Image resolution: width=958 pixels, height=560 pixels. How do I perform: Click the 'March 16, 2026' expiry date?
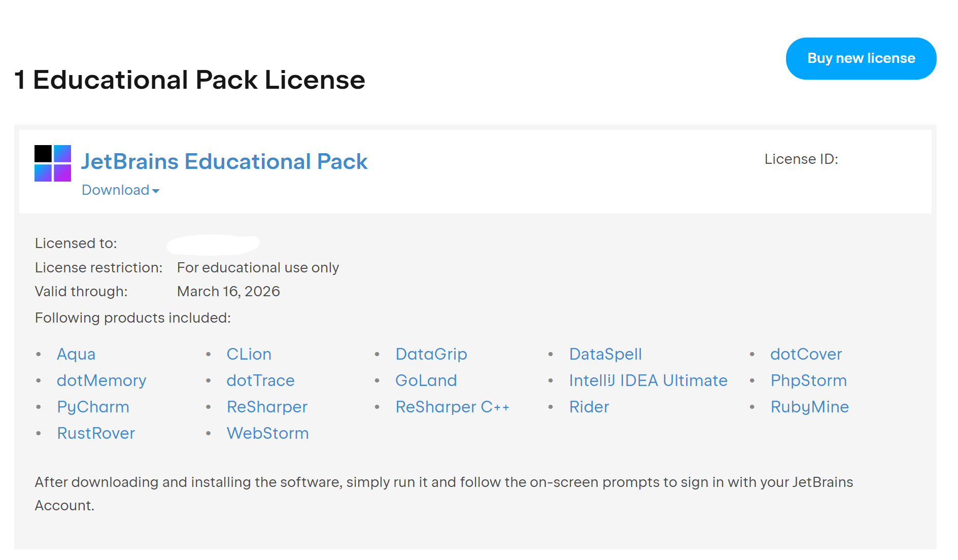pyautogui.click(x=228, y=291)
